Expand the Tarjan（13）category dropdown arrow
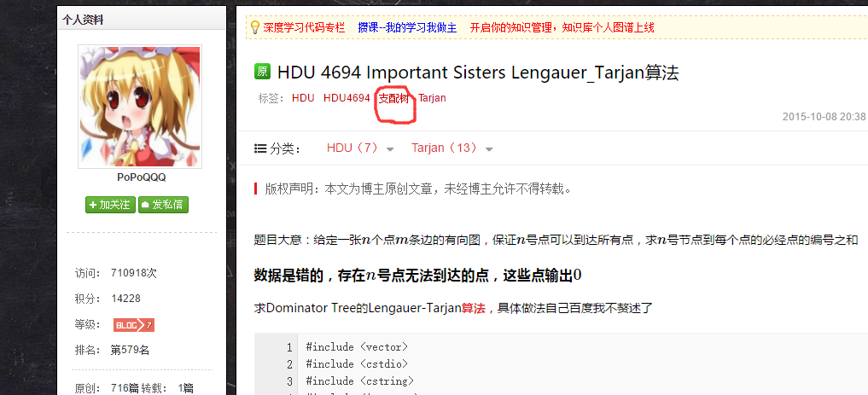Screen dimensions: 868x395 (489, 149)
